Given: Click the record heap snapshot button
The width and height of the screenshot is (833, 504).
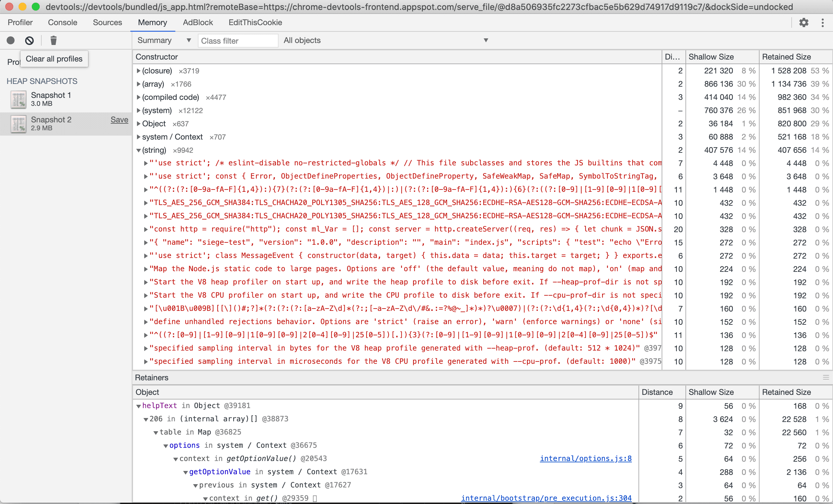Looking at the screenshot, I should click(11, 41).
